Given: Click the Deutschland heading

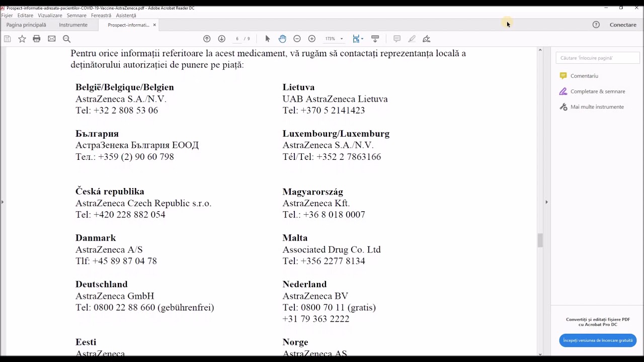Looking at the screenshot, I should pyautogui.click(x=102, y=284).
